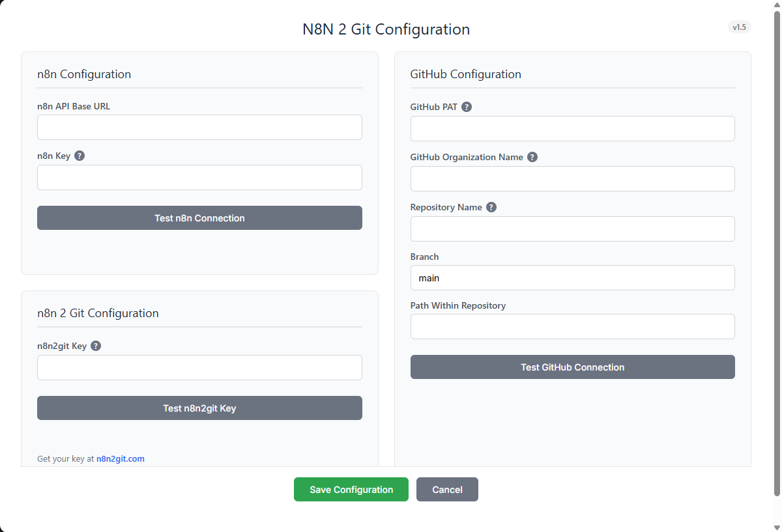The height and width of the screenshot is (532, 782).
Task: Click the n8n Configuration section heading
Action: [84, 74]
